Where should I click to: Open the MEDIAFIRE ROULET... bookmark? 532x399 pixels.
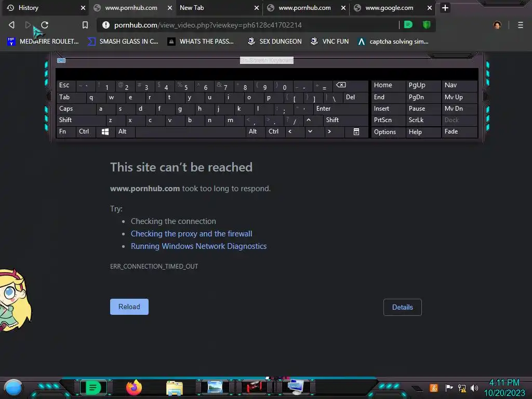43,42
